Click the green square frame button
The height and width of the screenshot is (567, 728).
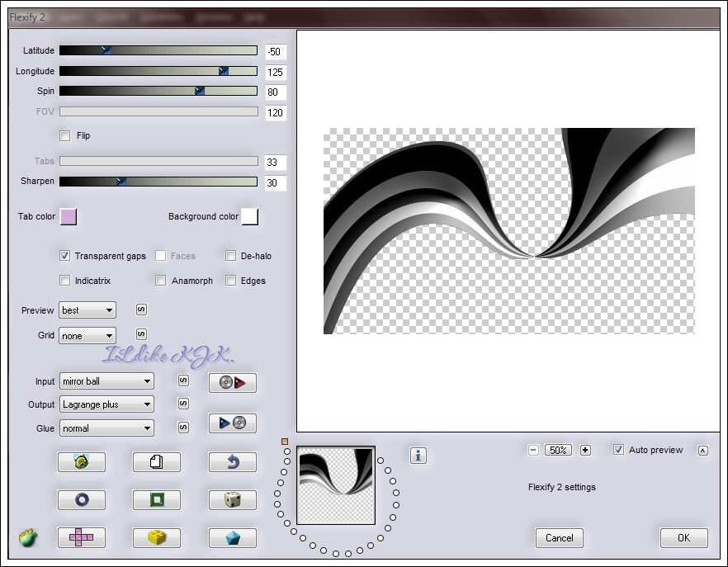coord(157,499)
